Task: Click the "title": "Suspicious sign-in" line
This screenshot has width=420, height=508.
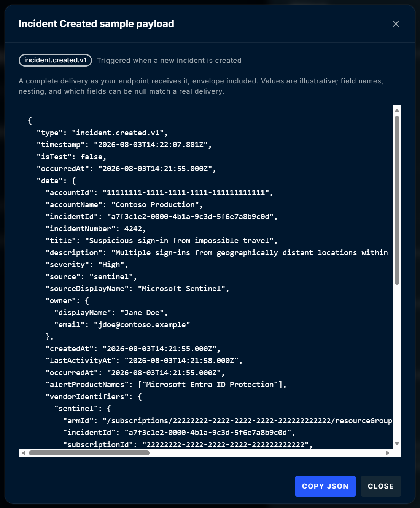Action: (x=162, y=241)
